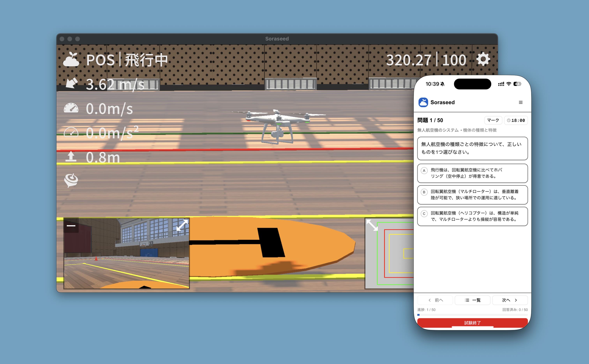The width and height of the screenshot is (589, 364).
Task: Click the 18:00 countdown timer
Action: (516, 120)
